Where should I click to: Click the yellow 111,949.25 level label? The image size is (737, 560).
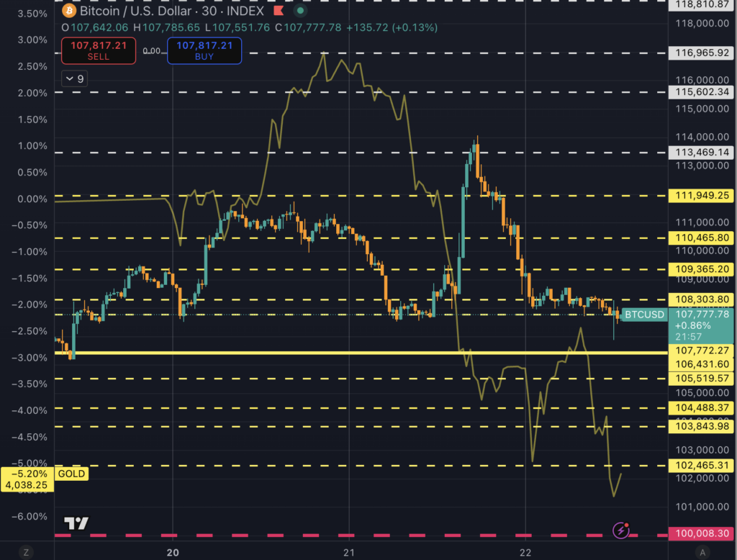tap(701, 195)
